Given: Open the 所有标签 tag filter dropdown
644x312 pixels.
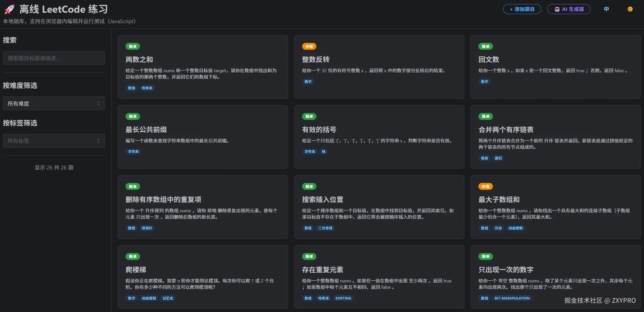Looking at the screenshot, I should [x=54, y=141].
